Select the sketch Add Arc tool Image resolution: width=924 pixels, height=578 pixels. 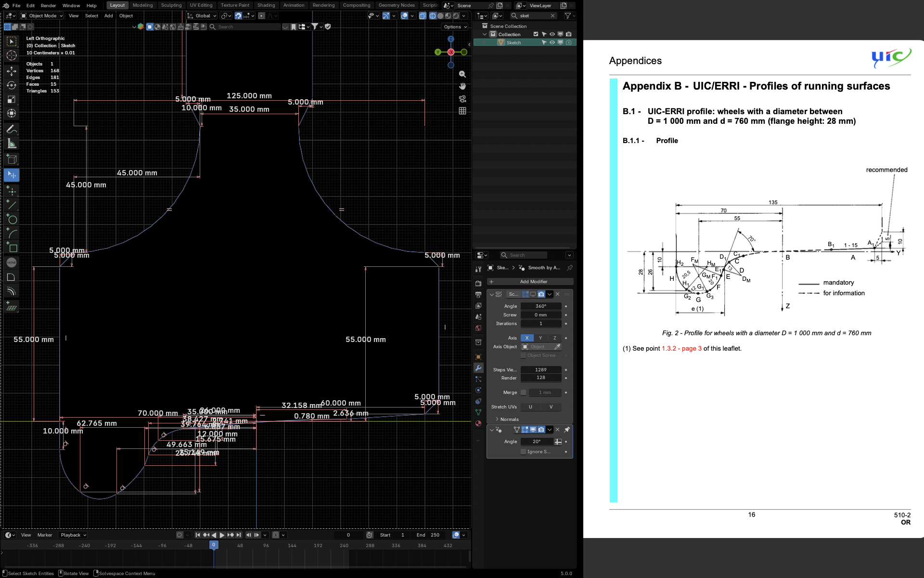click(x=12, y=234)
